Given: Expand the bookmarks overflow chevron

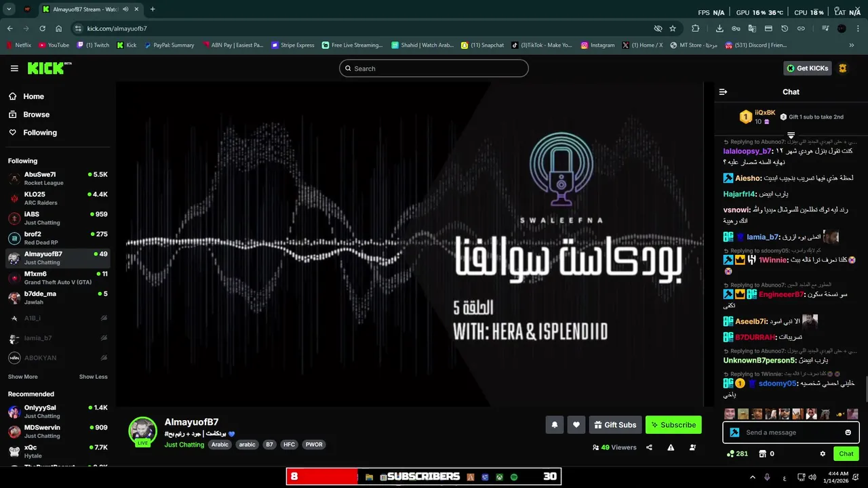Looking at the screenshot, I should point(852,45).
